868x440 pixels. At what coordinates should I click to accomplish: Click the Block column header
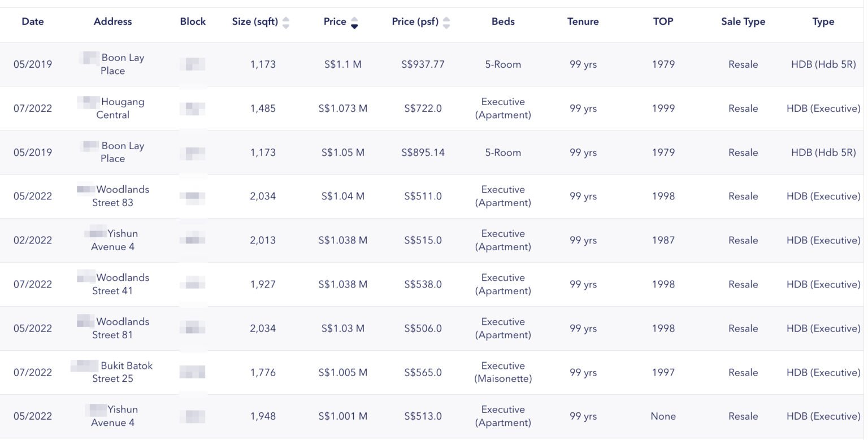coord(193,21)
